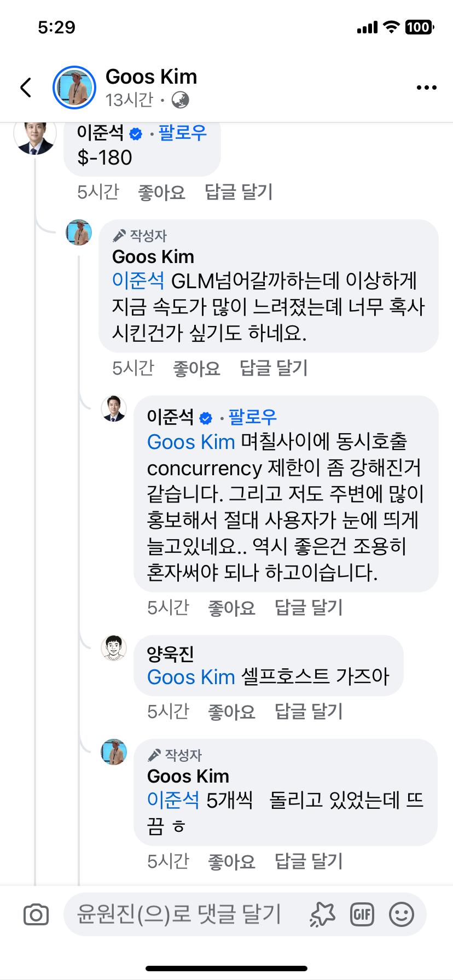The image size is (453, 980).
Task: Open Goos Kim's header profile picture
Action: point(74,87)
